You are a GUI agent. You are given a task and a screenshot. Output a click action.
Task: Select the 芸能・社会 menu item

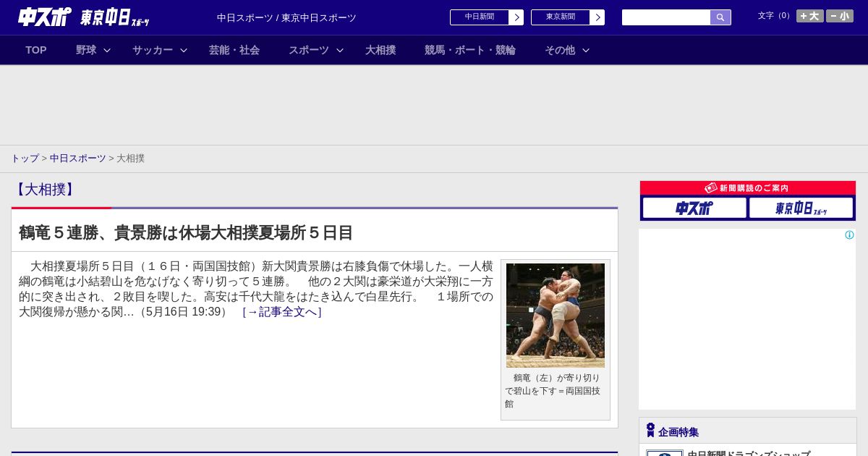[x=234, y=50]
